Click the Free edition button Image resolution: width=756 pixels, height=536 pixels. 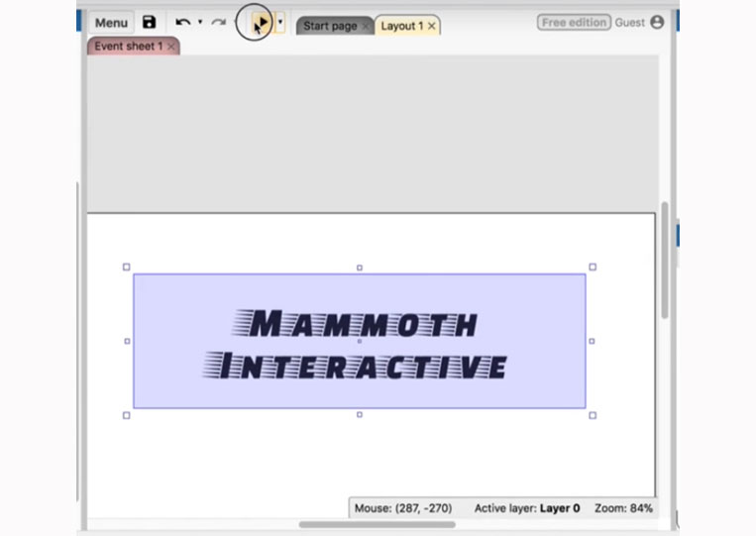point(574,22)
